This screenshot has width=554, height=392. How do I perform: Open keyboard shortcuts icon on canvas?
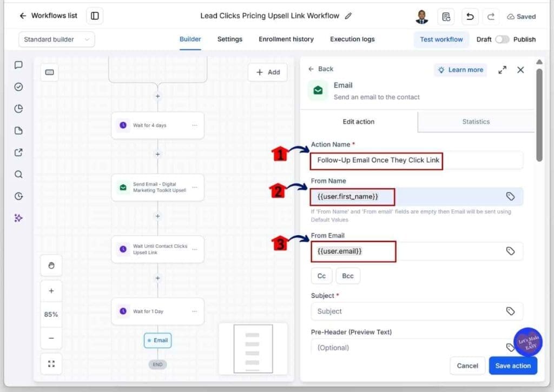(49, 72)
